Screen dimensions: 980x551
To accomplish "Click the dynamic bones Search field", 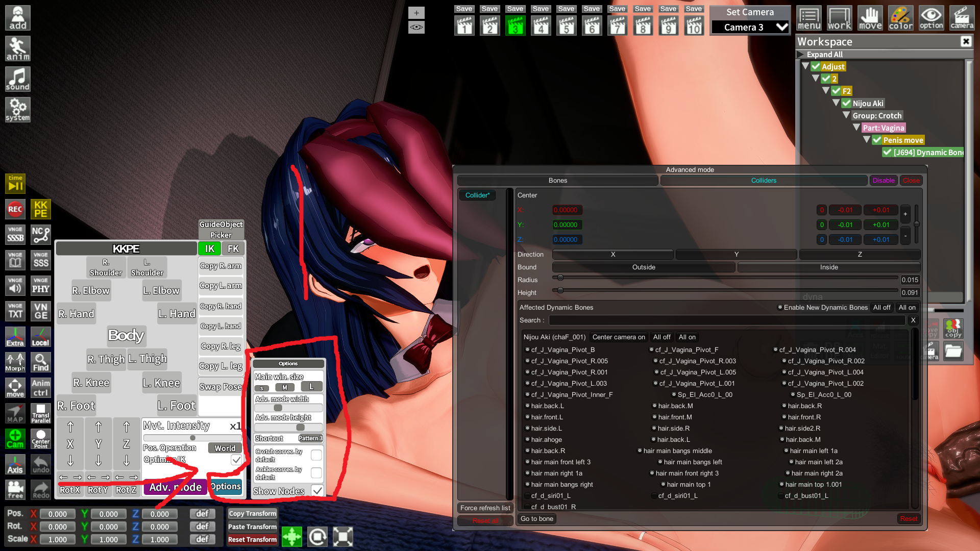I will pos(727,320).
